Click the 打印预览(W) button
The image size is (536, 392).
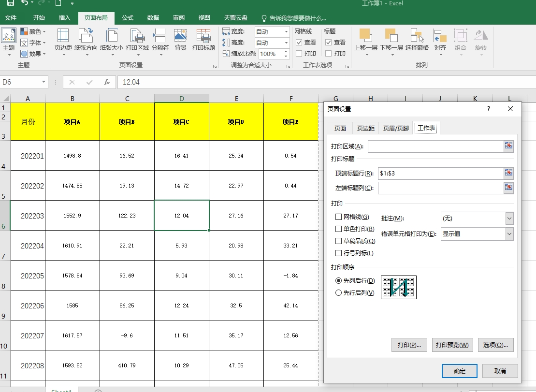[x=452, y=345]
